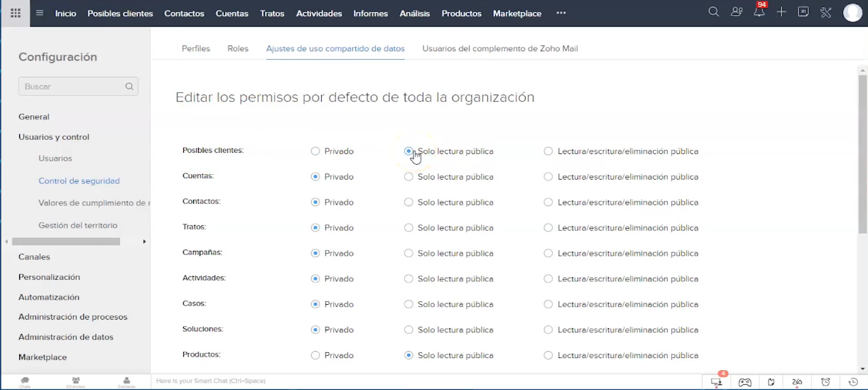Open the Contacts icon in bottom bar
Screen dimensions: 868x390
[126, 382]
